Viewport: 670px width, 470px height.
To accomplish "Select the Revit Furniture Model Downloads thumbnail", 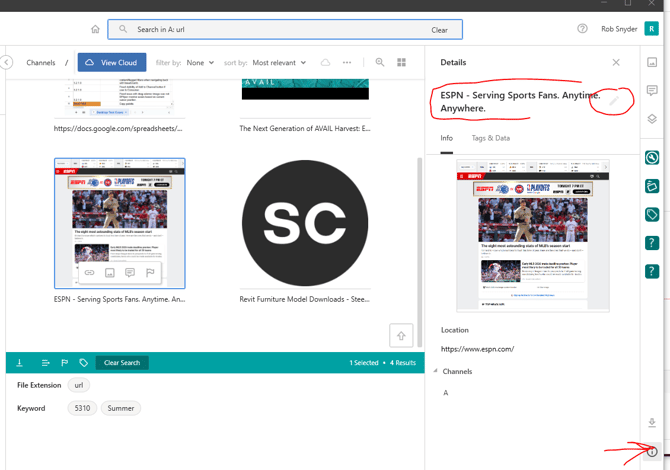I will 304,222.
